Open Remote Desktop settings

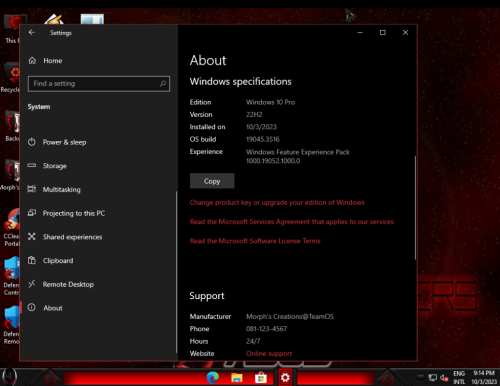coord(98,284)
